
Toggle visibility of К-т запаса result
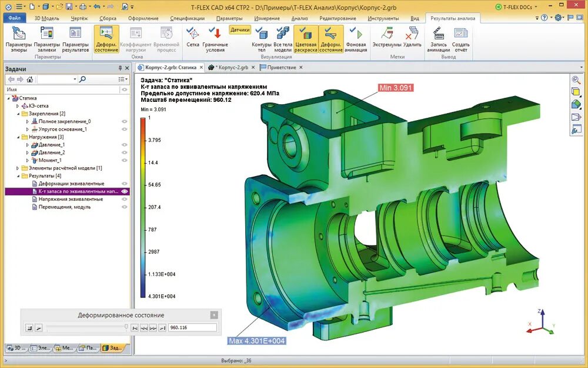pos(125,191)
